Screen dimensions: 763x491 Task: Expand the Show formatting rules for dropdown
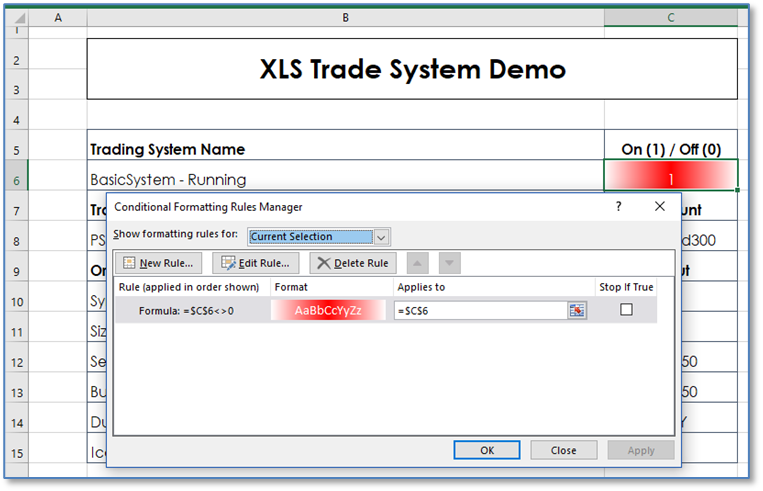pos(380,237)
